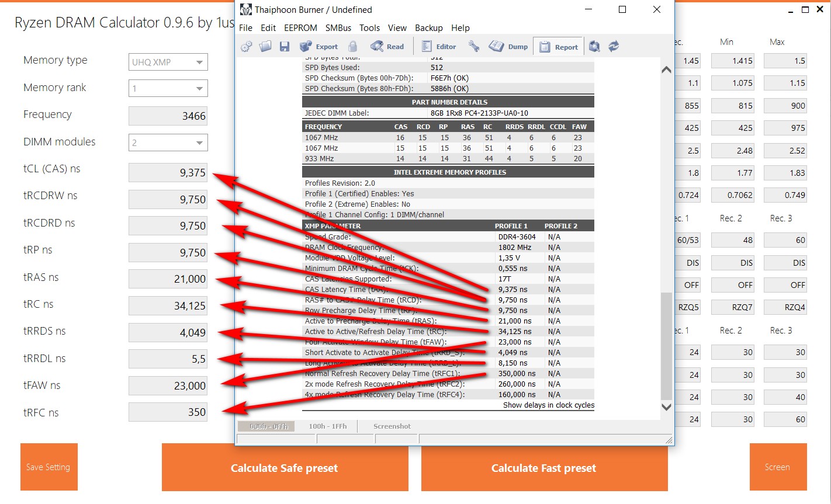Click the tCL (CAS) ns field

[x=168, y=172]
